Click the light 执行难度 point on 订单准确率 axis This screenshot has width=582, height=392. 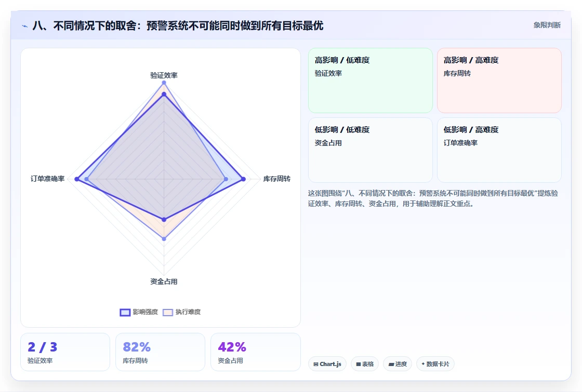click(86, 179)
